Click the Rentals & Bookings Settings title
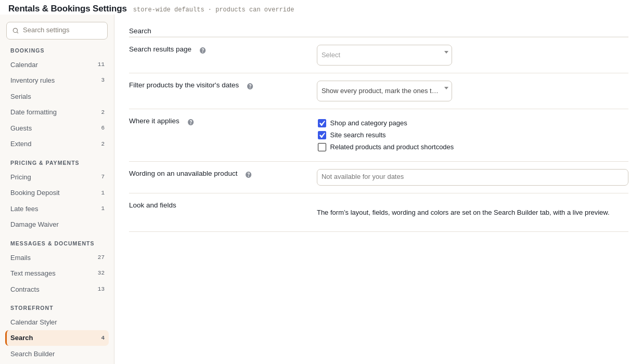643x364 pixels. click(68, 9)
